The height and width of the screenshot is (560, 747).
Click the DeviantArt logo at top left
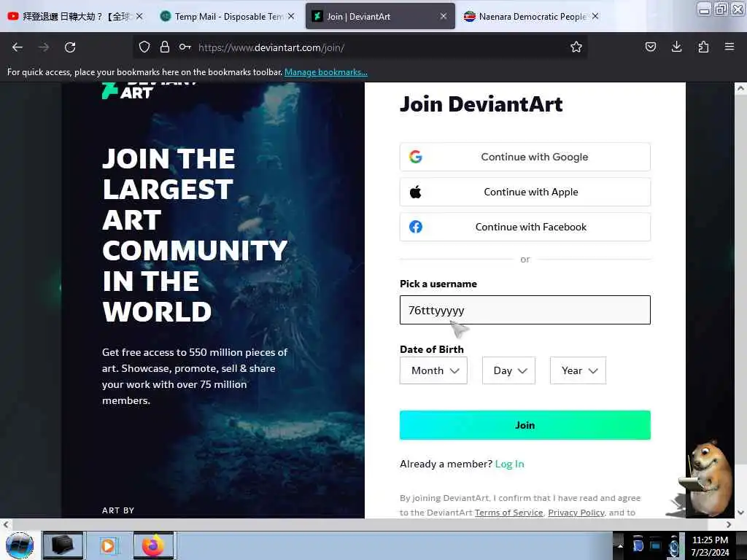pos(149,90)
